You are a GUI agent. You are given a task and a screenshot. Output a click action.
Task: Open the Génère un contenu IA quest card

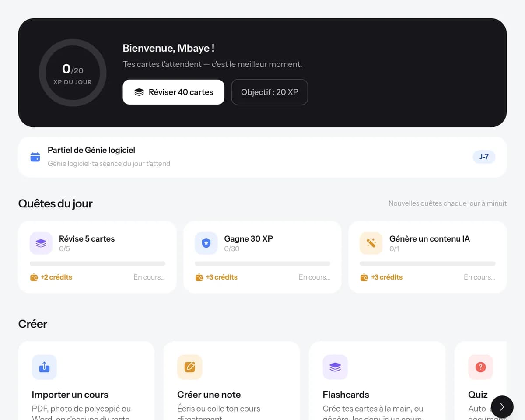tap(427, 257)
